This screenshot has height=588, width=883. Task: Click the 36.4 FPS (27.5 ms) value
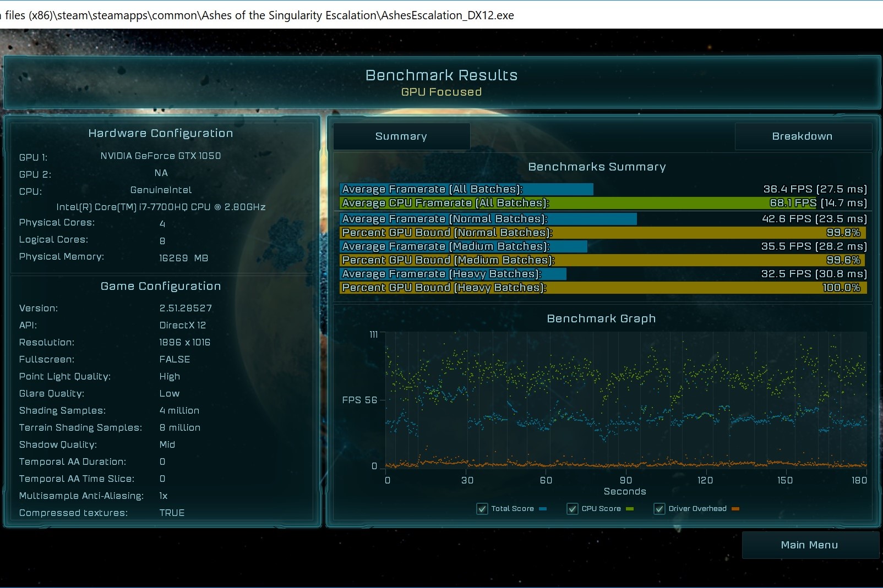(815, 189)
